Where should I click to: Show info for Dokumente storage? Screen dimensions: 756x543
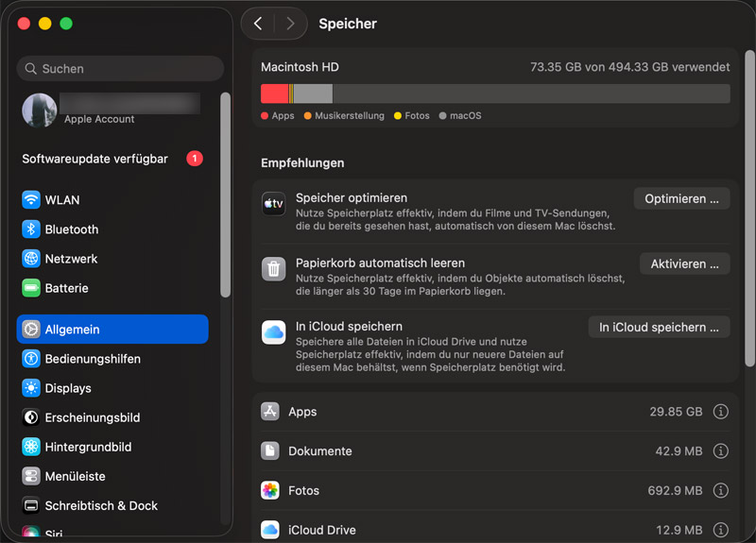click(x=720, y=451)
